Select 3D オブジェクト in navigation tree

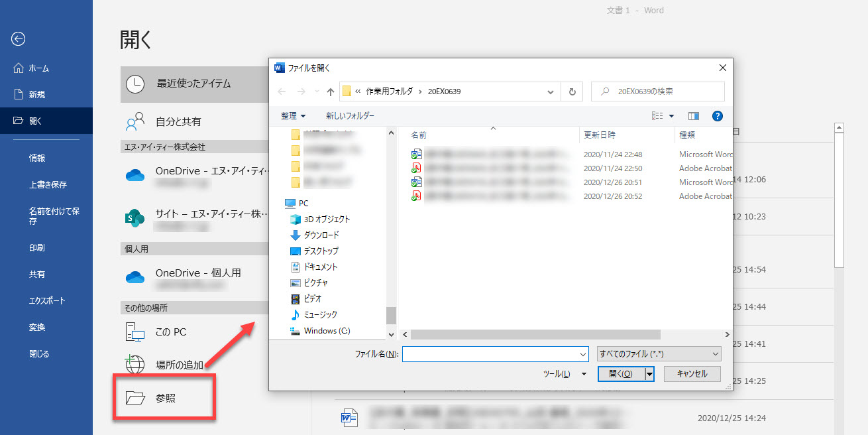(x=327, y=219)
